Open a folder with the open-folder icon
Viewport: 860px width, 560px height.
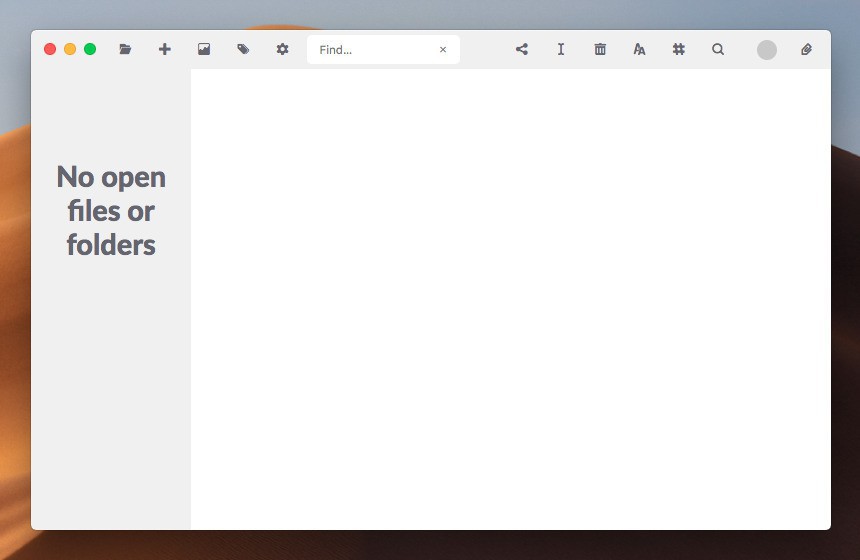point(125,49)
